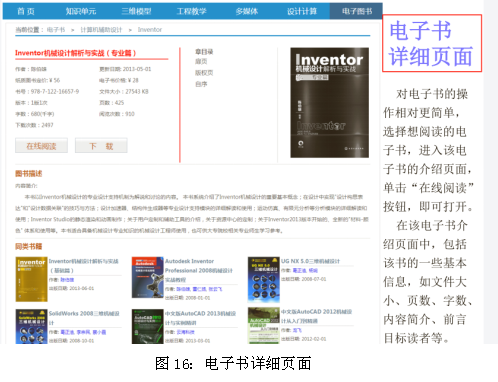Open the SolidWorks 2008 book title link
This screenshot has height=382, width=498.
pyautogui.click(x=84, y=318)
